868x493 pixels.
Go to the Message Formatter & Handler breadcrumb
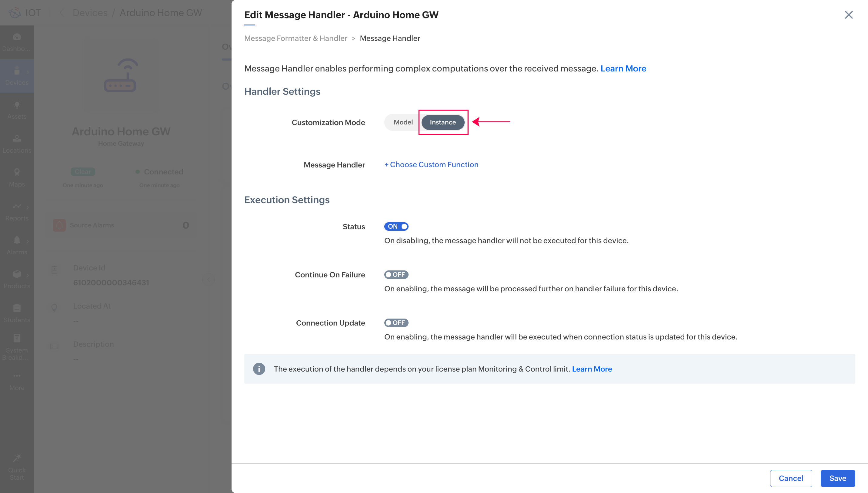point(295,38)
